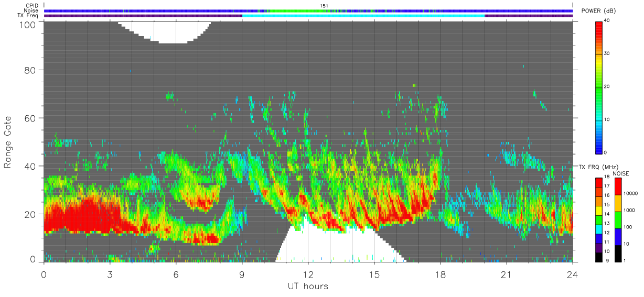Viewport: 644px width, 297px height.
Task: Click the 100 tick on Range Gate axis
Action: tap(27, 24)
